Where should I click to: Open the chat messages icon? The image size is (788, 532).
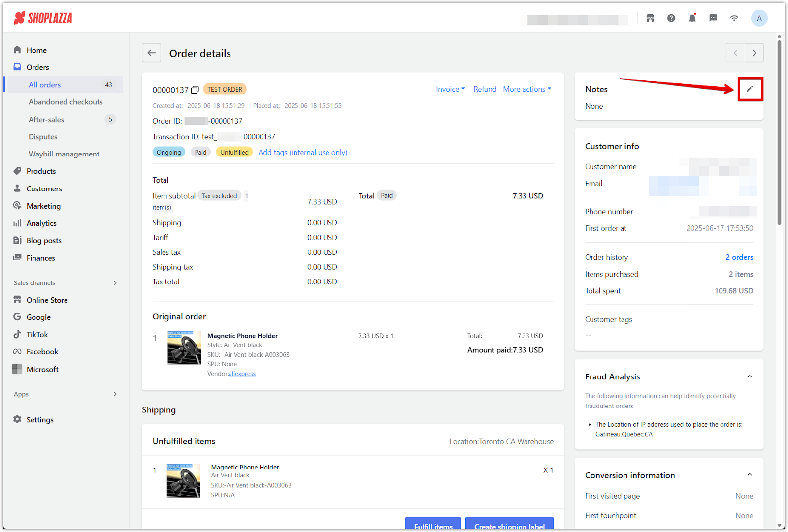713,18
